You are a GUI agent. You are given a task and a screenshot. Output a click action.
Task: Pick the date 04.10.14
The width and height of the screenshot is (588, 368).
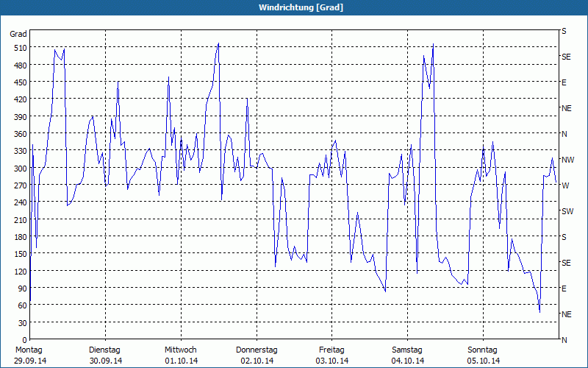click(408, 361)
